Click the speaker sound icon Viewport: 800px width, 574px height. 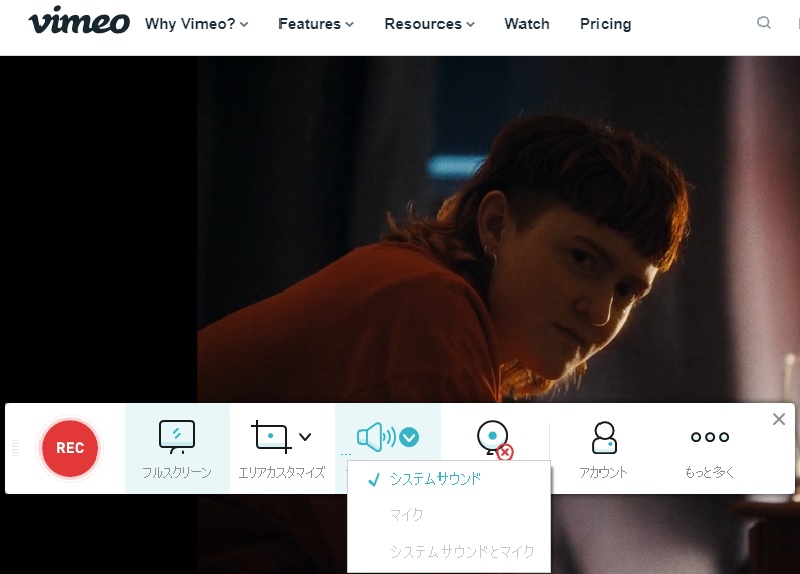tap(375, 437)
